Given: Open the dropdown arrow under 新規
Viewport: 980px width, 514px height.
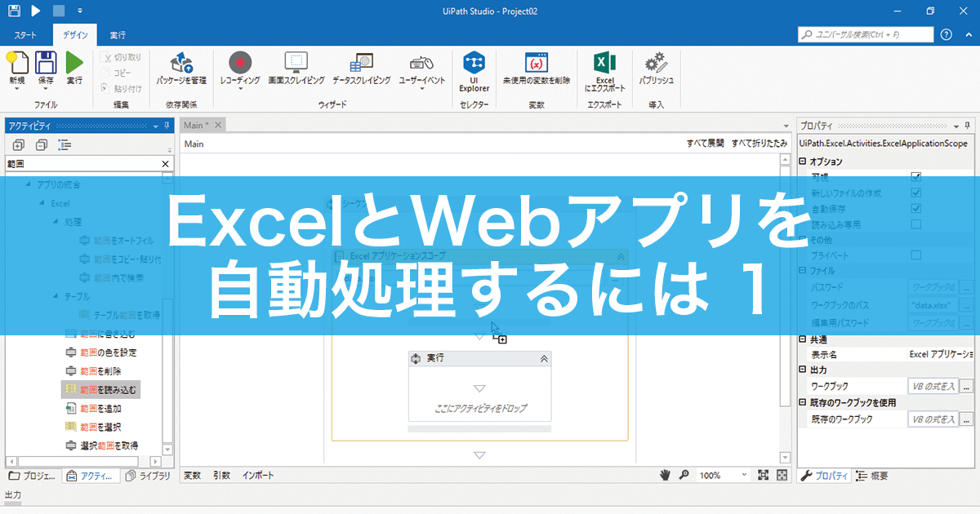Looking at the screenshot, I should pyautogui.click(x=17, y=88).
